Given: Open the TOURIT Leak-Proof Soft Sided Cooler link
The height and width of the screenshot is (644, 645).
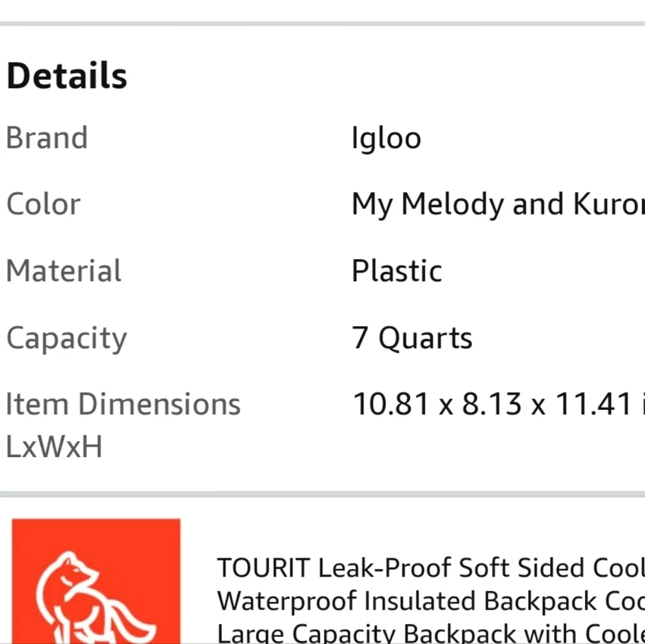Looking at the screenshot, I should (430, 568).
